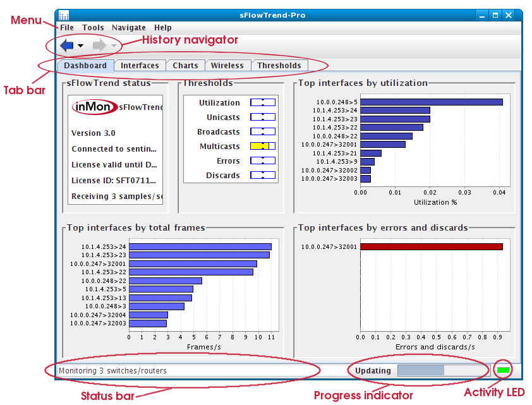This screenshot has height=405, width=532.
Task: Open the back history dropdown arrow
Action: click(x=81, y=46)
